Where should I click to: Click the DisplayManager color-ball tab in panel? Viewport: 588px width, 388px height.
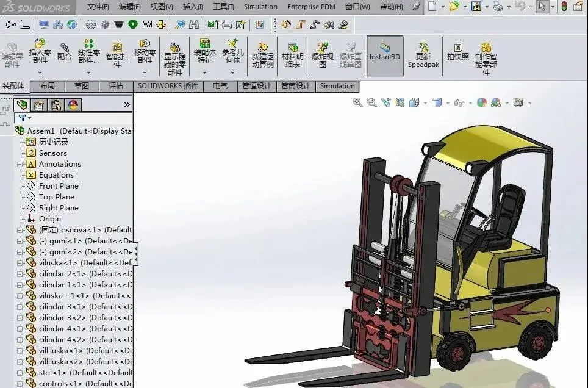pyautogui.click(x=73, y=105)
